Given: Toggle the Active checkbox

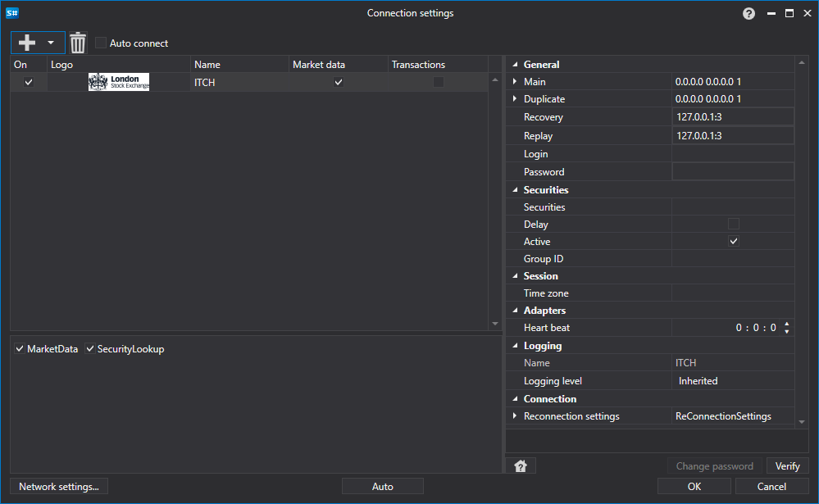Looking at the screenshot, I should coord(734,241).
